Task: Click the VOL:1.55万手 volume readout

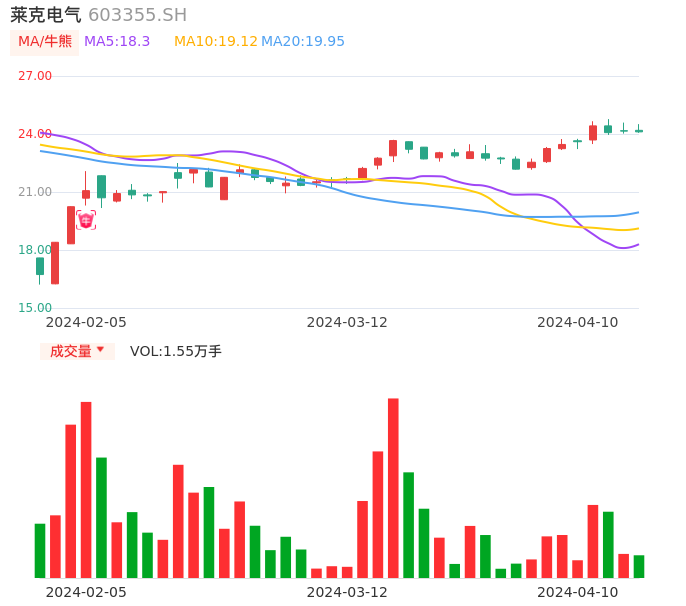Action: pos(176,351)
